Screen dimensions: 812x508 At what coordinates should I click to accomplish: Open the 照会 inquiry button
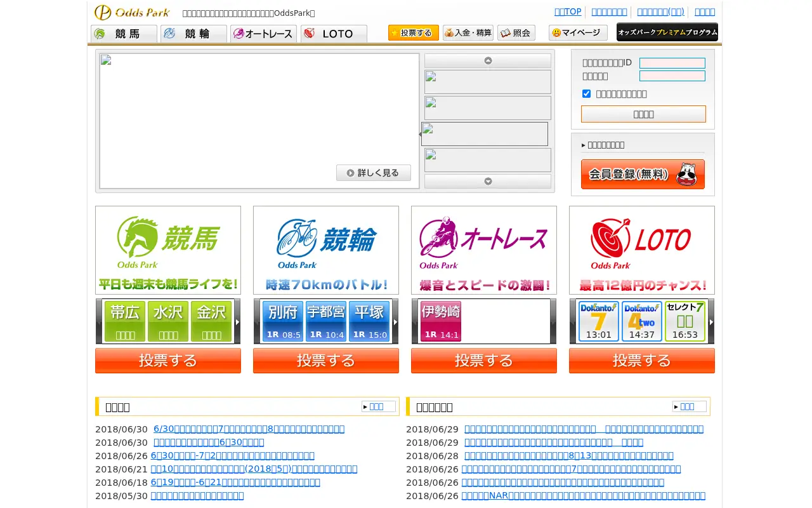516,32
